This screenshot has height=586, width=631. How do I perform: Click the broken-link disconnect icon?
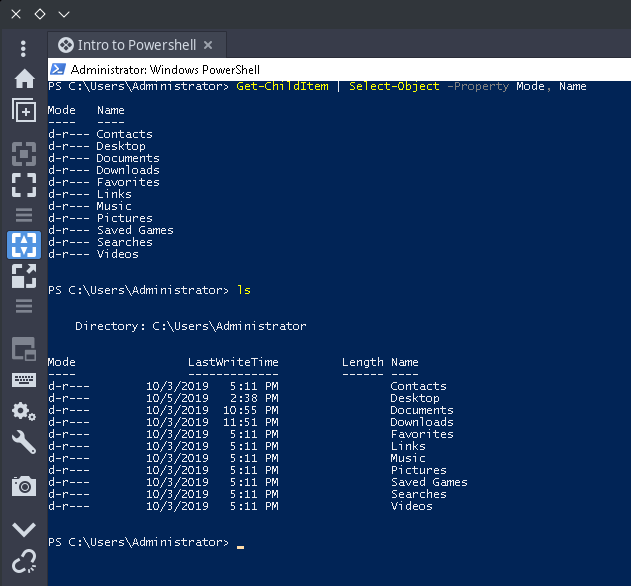tap(24, 562)
